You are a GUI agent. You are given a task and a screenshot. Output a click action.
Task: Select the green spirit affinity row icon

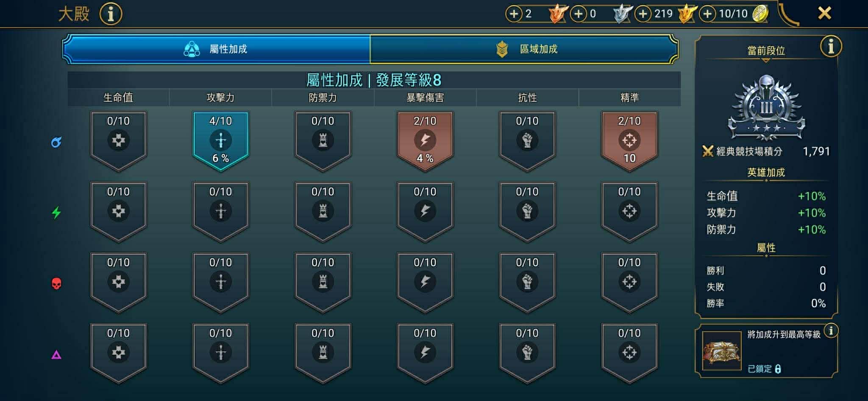tap(56, 212)
